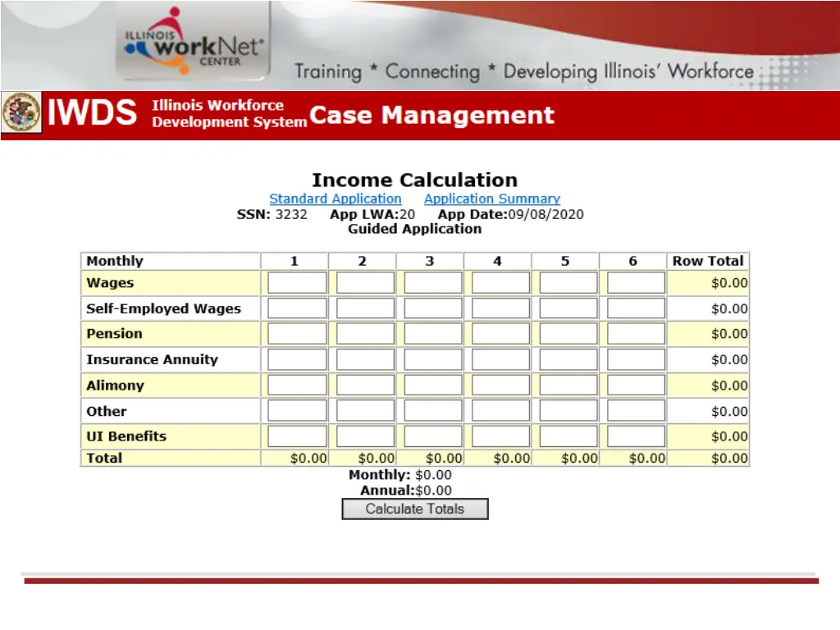This screenshot has height=630, width=840.
Task: Click Insurance Annuity field for month 2
Action: [365, 359]
